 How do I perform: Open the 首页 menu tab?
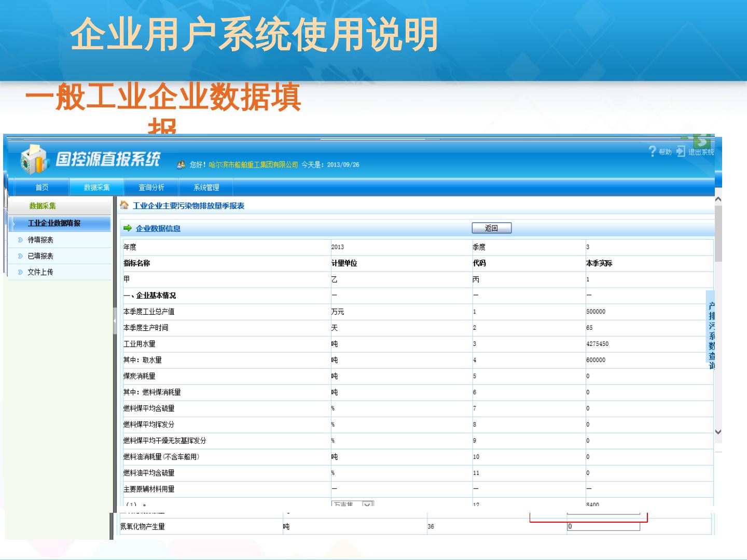click(x=42, y=187)
